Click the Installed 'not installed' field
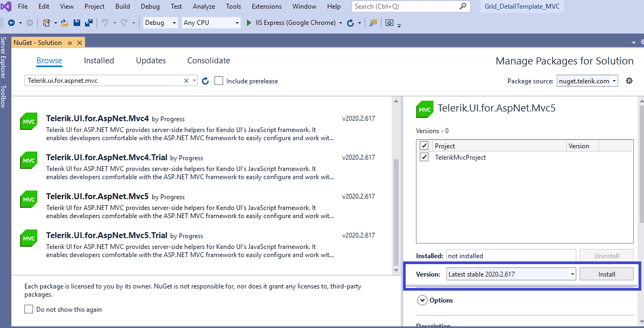Screen dimensions: 644x328 click(x=511, y=256)
